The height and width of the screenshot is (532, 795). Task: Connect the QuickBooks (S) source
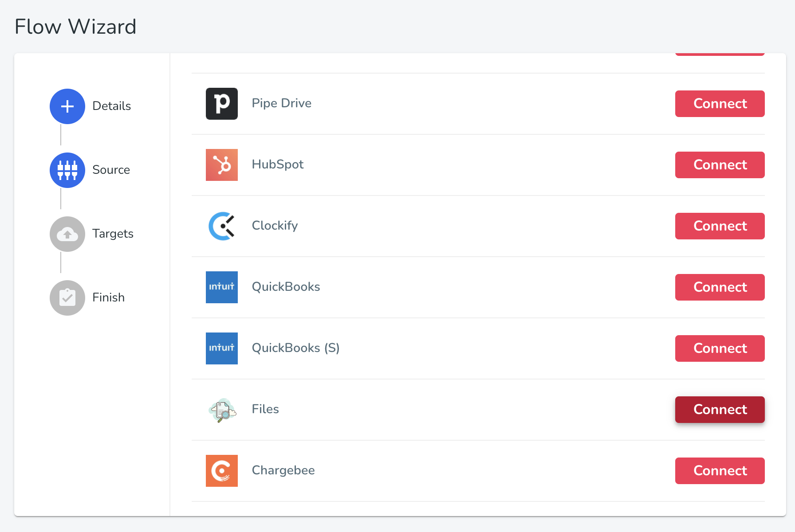pyautogui.click(x=720, y=348)
